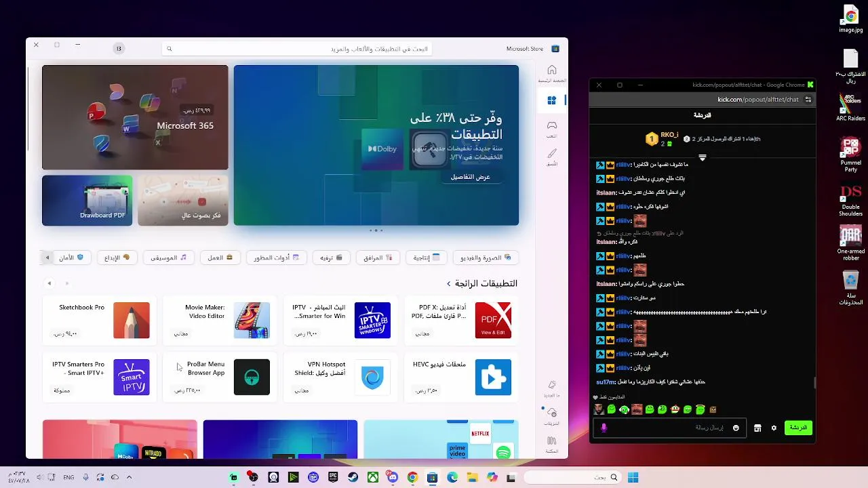Open the HEVC video extensions card
This screenshot has width=868, height=488.
click(460, 377)
